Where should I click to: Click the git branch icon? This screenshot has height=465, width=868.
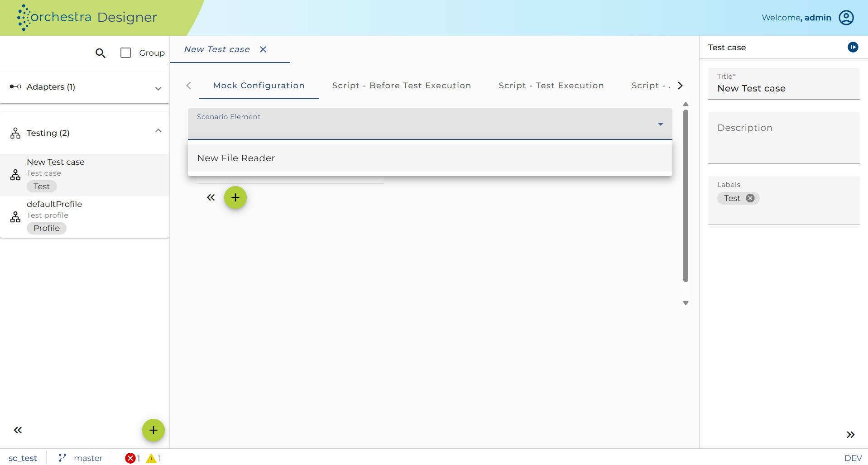(62, 458)
